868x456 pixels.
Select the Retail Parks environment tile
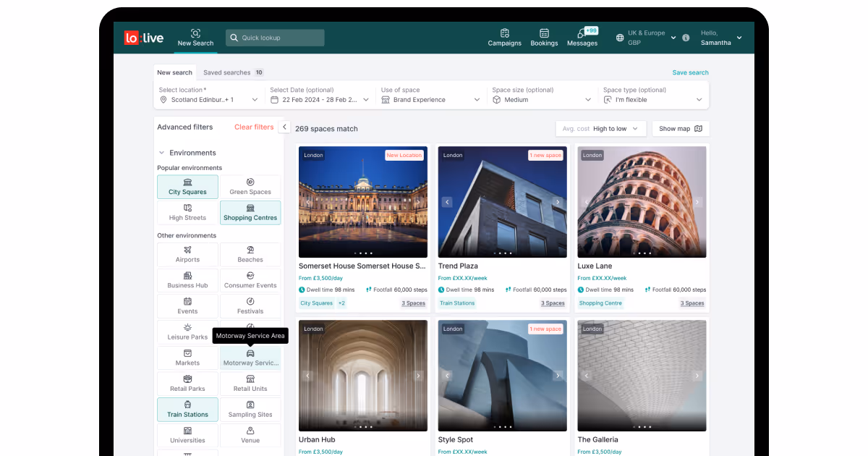[x=187, y=384]
